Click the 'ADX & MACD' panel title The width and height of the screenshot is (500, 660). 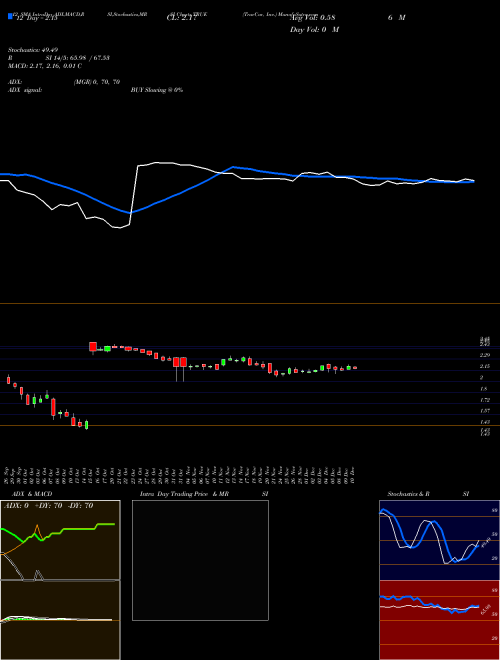(32, 494)
